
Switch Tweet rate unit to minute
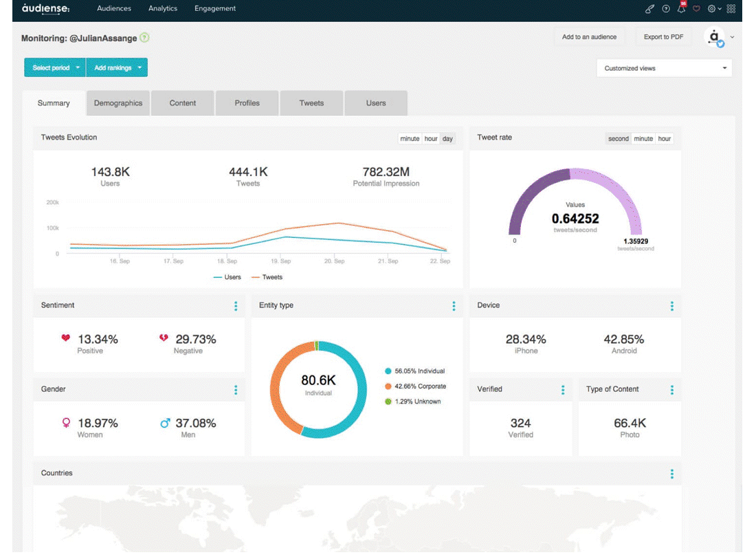coord(643,138)
